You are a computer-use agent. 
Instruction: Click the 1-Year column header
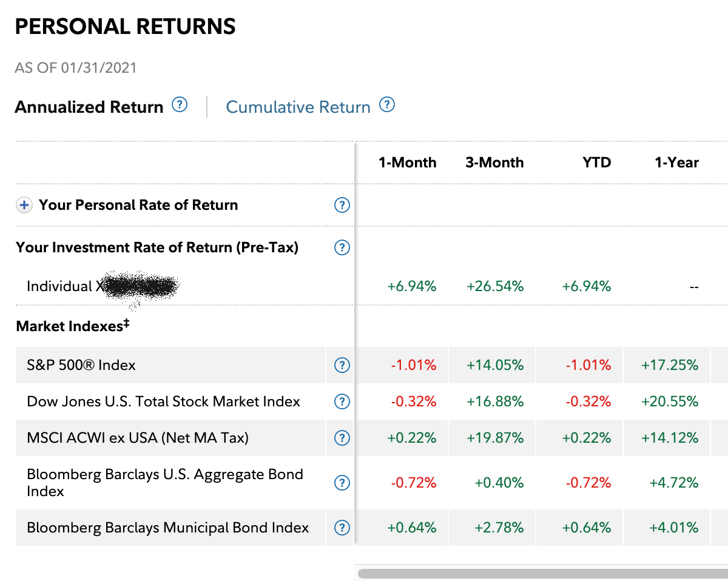pyautogui.click(x=676, y=163)
